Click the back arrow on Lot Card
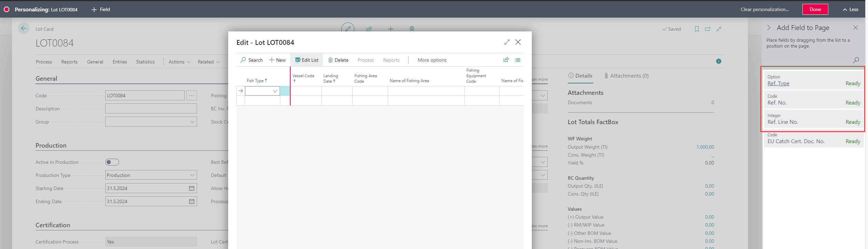Image resolution: width=868 pixels, height=249 pixels. [x=24, y=29]
